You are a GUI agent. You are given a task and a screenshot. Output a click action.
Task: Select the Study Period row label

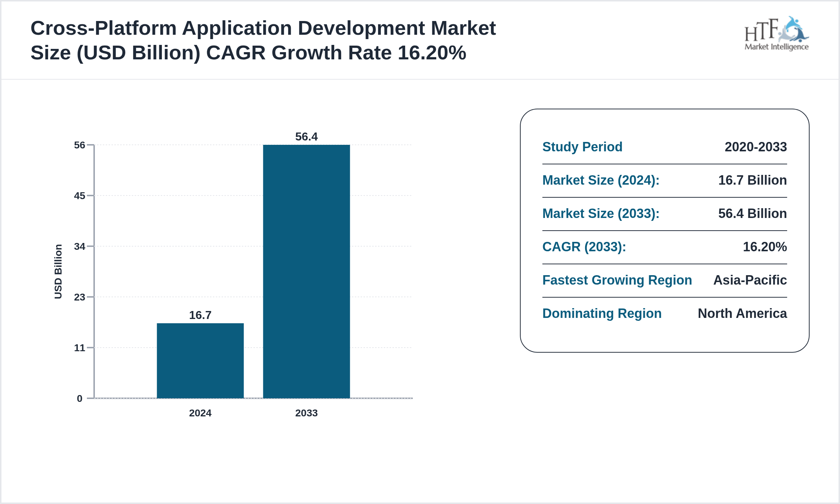pos(582,147)
